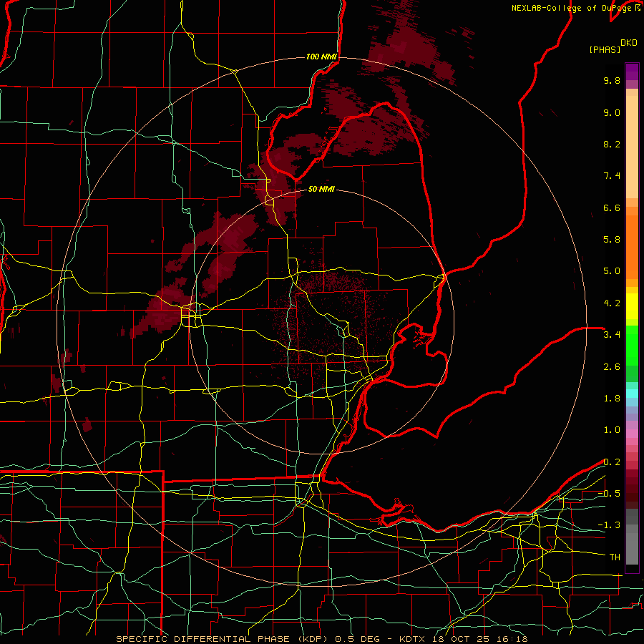
Task: Click the gray bottom segment of color bar
Action: coord(632,536)
